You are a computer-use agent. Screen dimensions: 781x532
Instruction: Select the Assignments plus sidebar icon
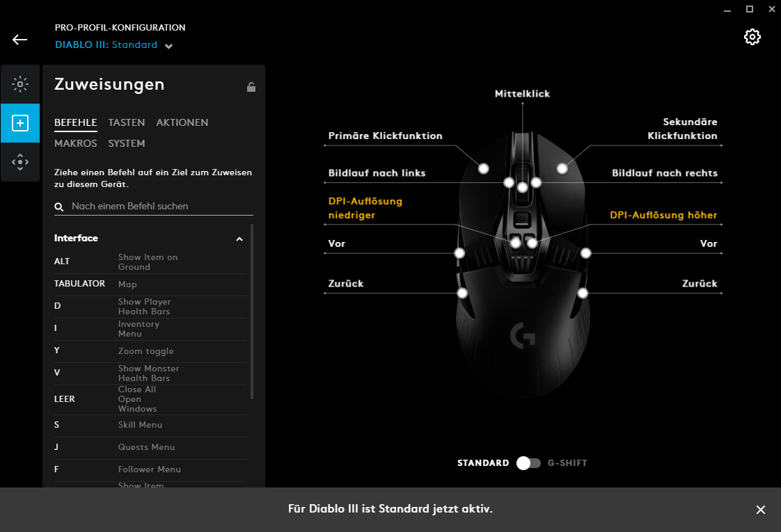(20, 123)
